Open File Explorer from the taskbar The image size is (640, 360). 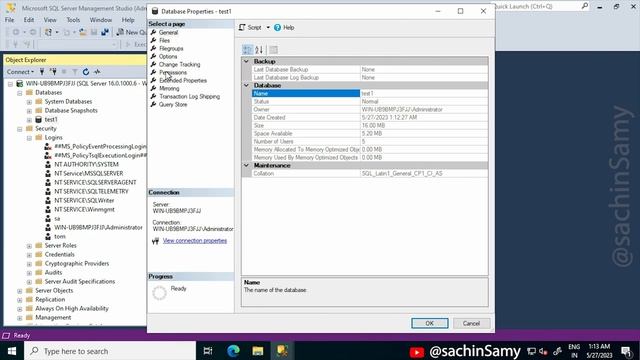pyautogui.click(x=258, y=351)
